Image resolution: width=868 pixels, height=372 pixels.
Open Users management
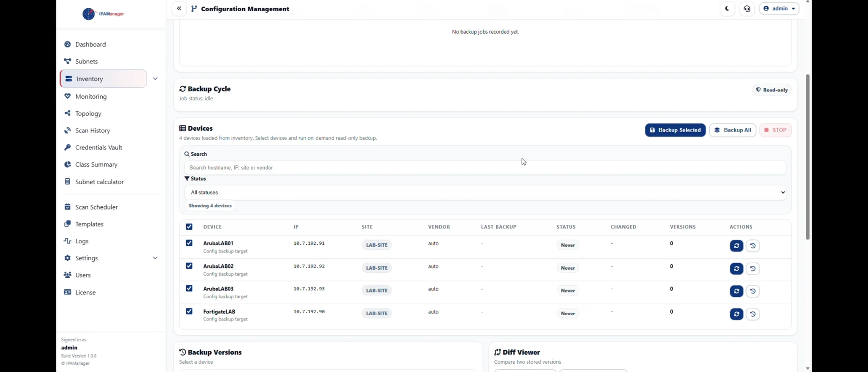coord(83,275)
